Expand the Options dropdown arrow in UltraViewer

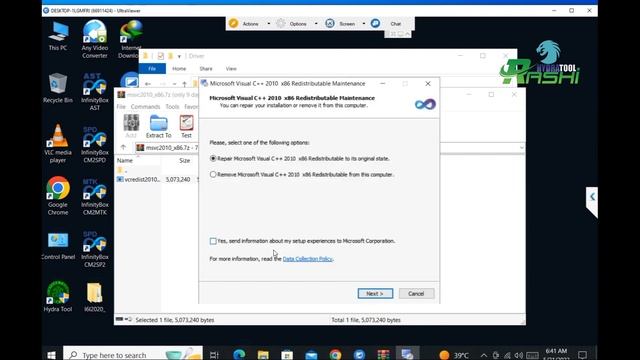[x=316, y=24]
